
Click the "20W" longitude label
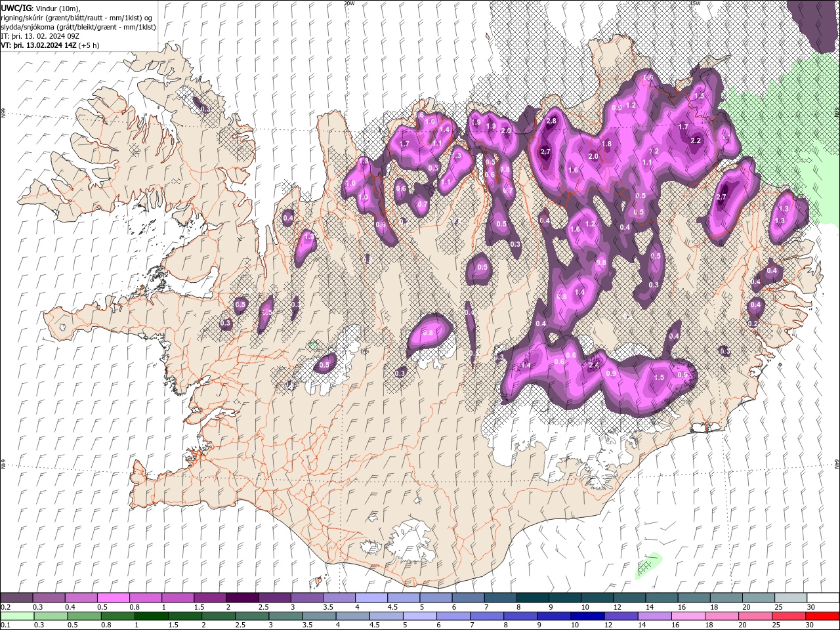click(x=349, y=3)
